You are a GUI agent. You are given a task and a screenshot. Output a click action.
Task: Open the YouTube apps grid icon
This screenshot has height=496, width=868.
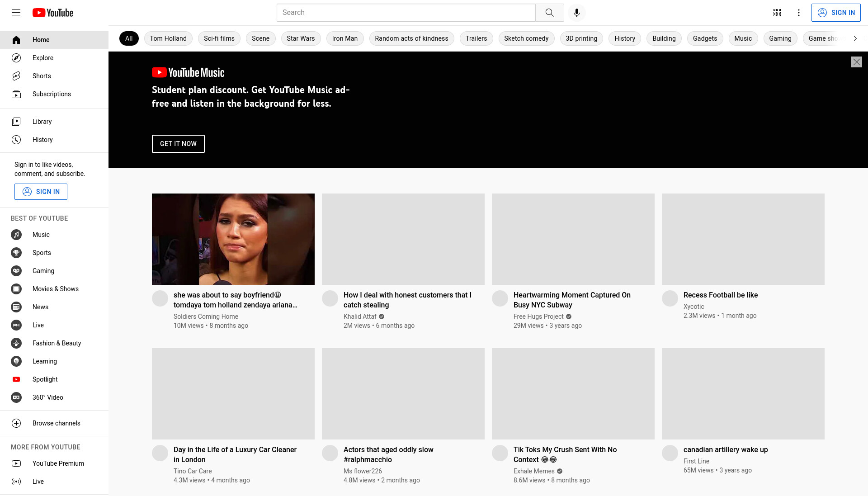click(777, 13)
